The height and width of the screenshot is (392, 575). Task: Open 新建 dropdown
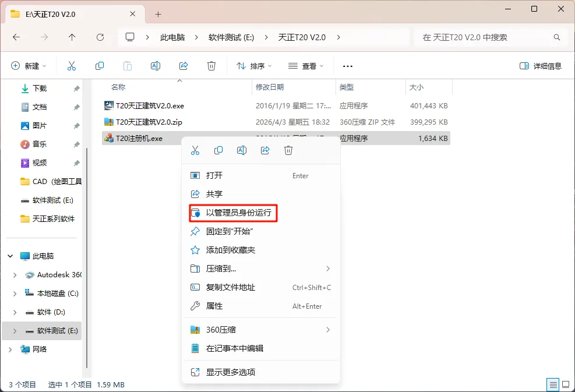click(x=29, y=66)
